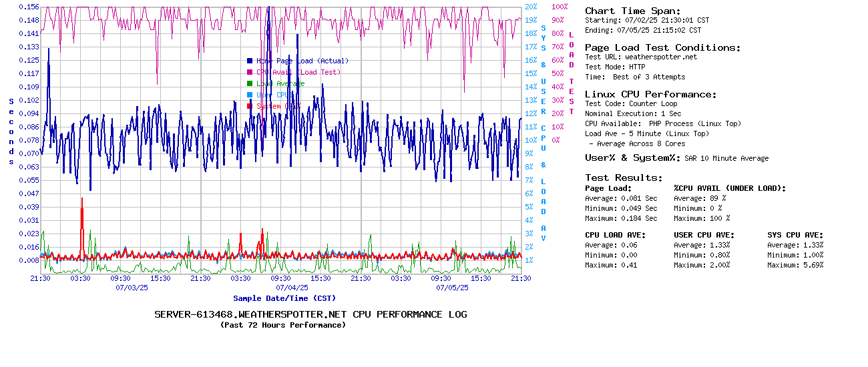Click the Test Results heading
The image size is (868, 367).
(x=624, y=177)
